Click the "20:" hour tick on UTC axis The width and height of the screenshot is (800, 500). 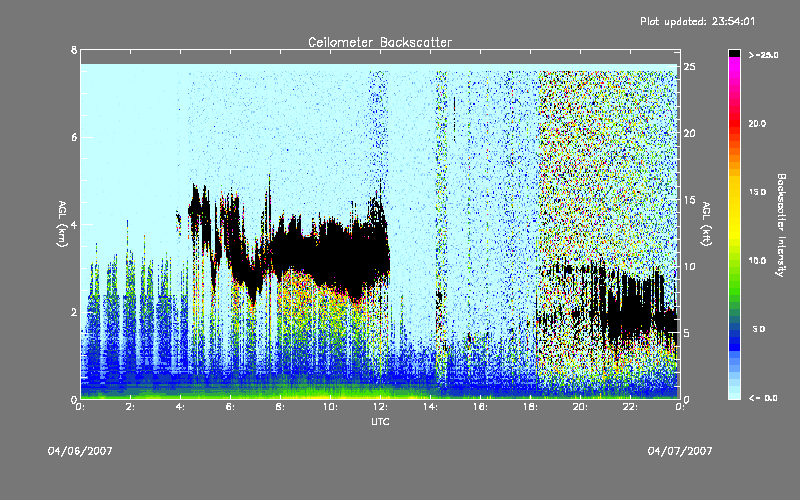[580, 407]
